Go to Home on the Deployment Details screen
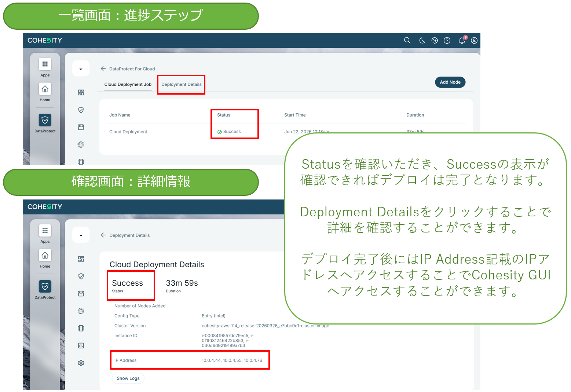 [45, 259]
